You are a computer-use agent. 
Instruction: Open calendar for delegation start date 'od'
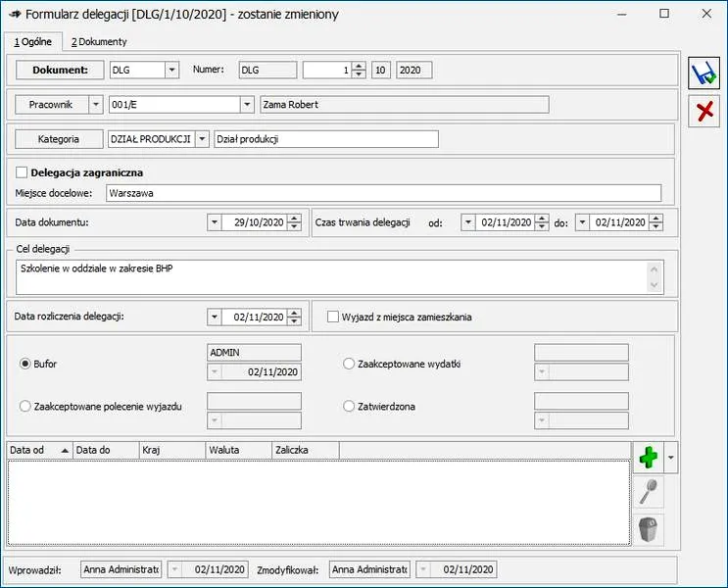coord(468,222)
